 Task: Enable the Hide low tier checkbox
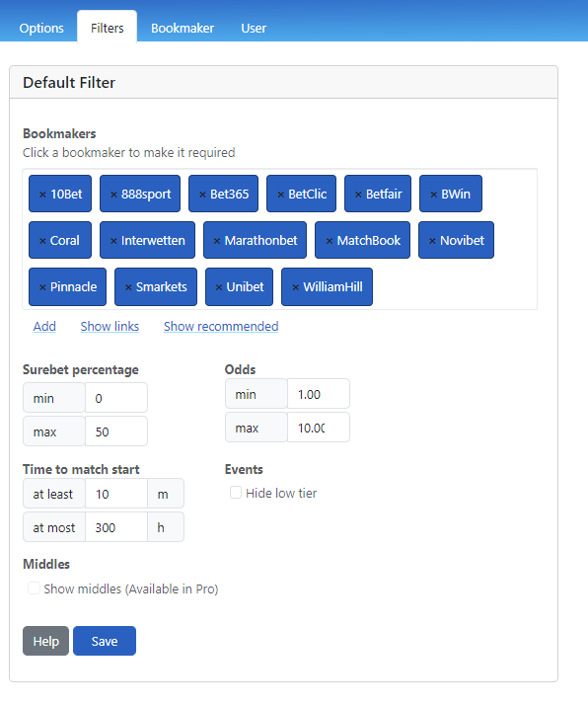pos(236,493)
